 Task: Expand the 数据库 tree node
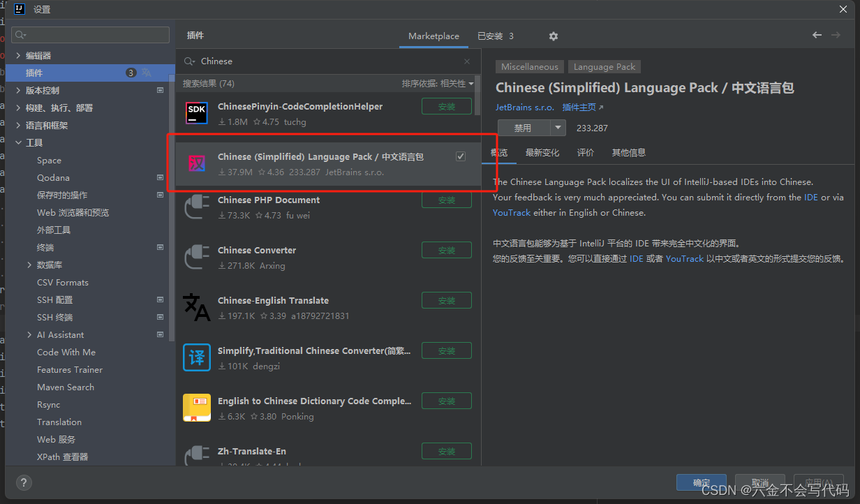click(29, 265)
